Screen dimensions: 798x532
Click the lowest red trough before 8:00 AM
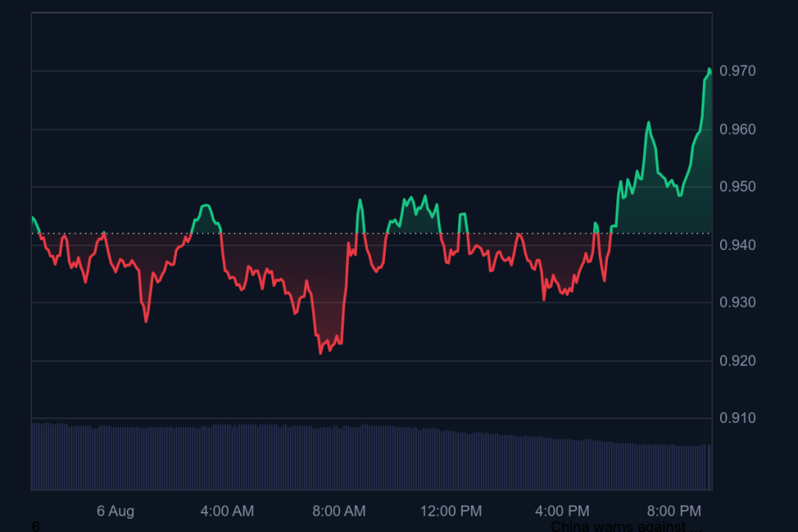(x=320, y=353)
